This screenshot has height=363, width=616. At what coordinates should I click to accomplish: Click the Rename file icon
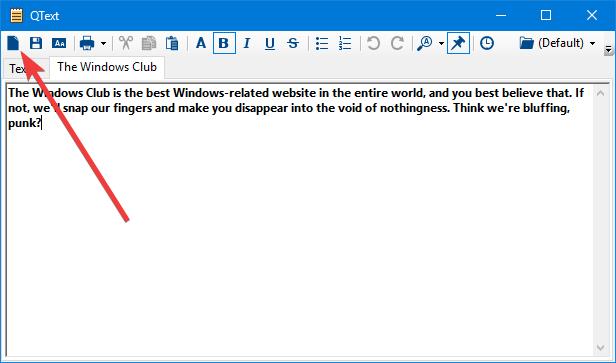(59, 43)
